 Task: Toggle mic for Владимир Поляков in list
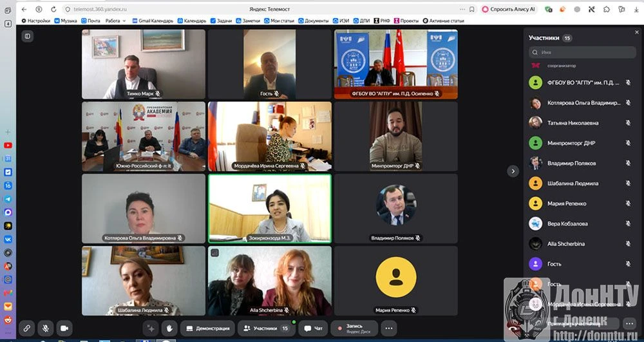click(628, 163)
